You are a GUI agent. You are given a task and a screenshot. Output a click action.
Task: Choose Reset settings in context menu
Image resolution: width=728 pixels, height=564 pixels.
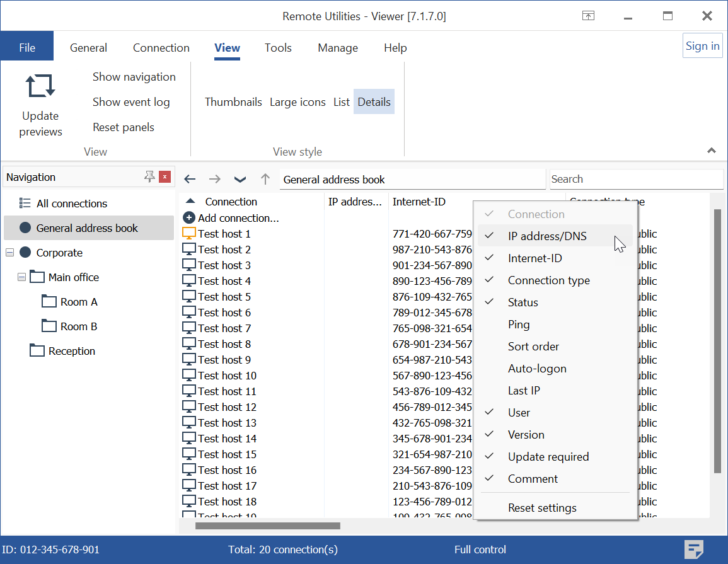pos(542,508)
